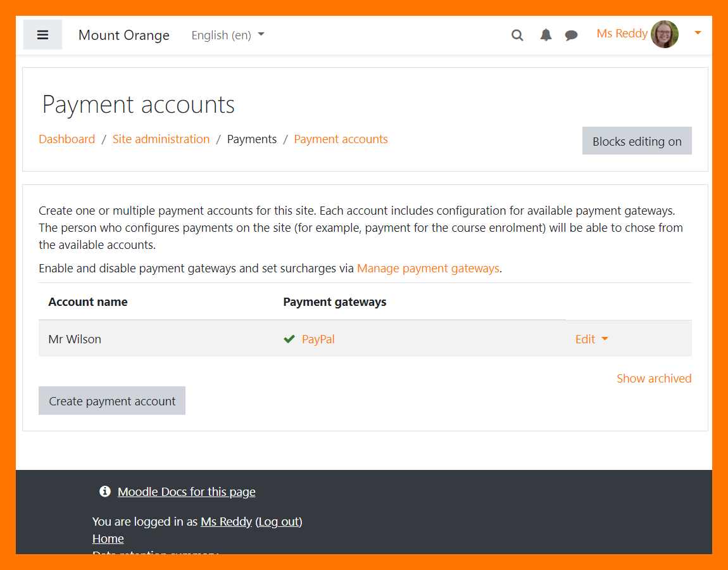This screenshot has width=728, height=570.
Task: Click Show archived accounts link
Action: point(654,378)
